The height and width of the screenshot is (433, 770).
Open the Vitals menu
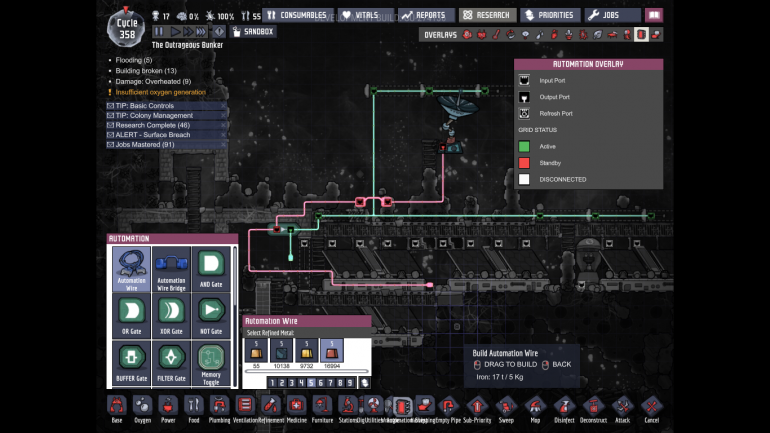(366, 15)
